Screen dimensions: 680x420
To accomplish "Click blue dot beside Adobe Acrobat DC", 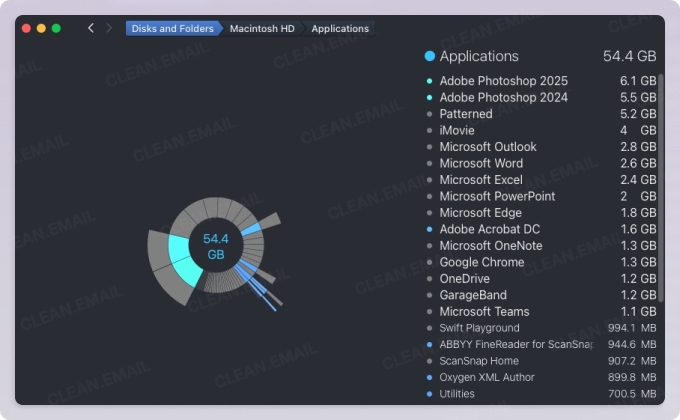I will pyautogui.click(x=429, y=229).
